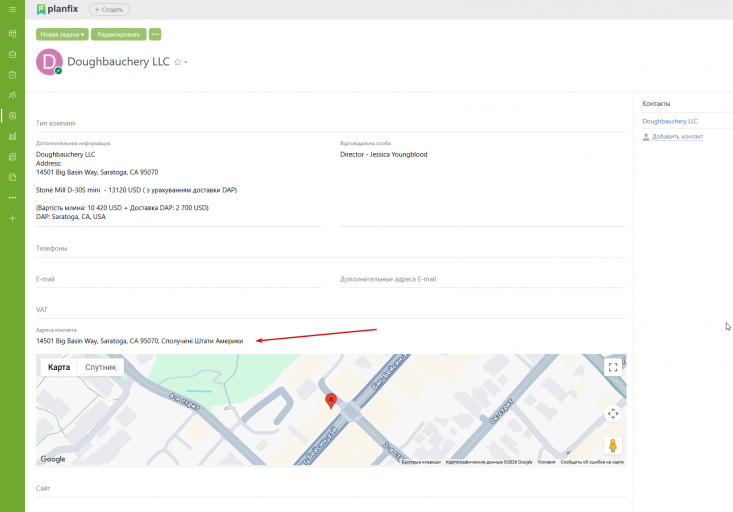Viewport: 733px width, 512px height.
Task: Switch map to Карта view
Action: point(59,367)
